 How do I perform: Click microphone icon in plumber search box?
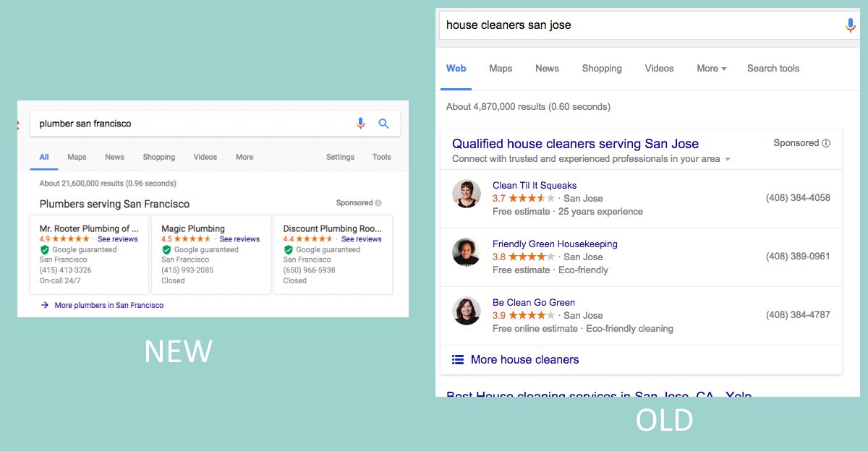360,124
